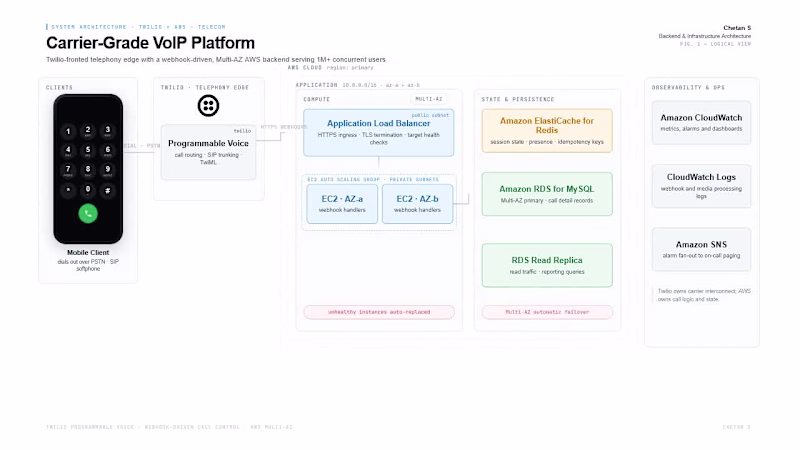Tap keypad digit 8 on the phone

point(88,170)
